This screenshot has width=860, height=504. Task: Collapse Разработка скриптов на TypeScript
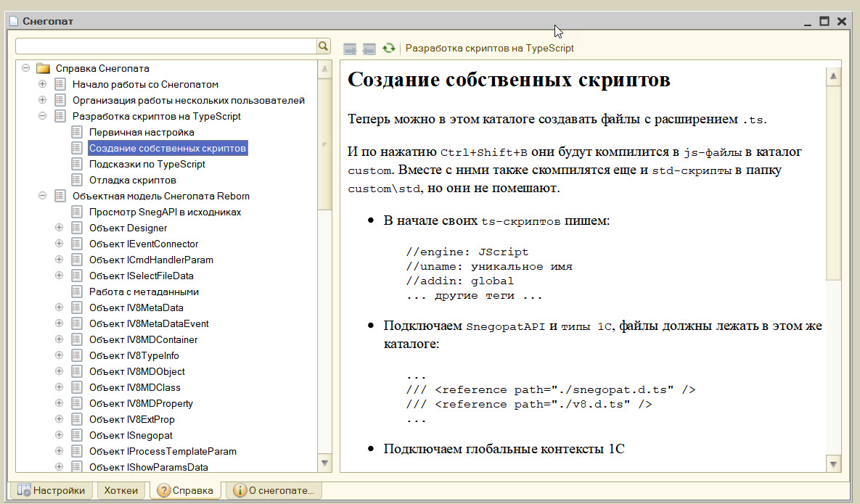click(42, 115)
